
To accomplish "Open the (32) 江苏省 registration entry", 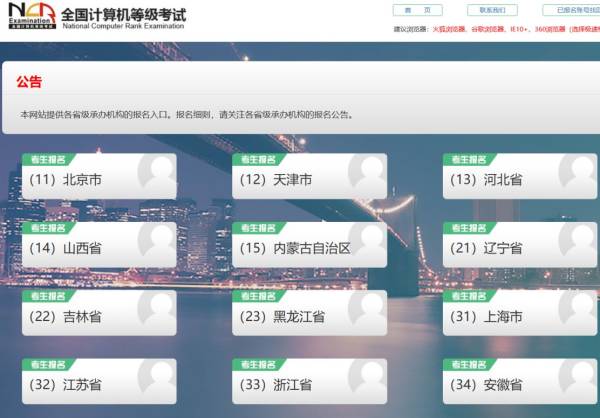I will [x=99, y=381].
